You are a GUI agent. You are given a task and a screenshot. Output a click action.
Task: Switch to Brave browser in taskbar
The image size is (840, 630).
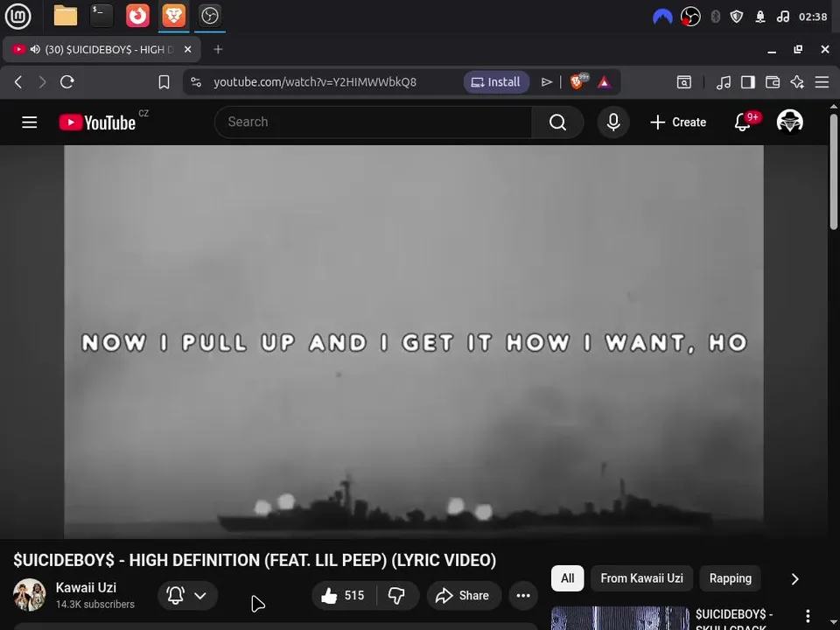tap(173, 16)
